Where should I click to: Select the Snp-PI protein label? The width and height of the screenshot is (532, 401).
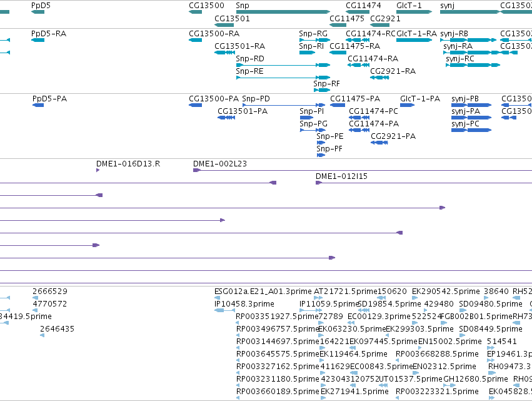click(x=312, y=111)
